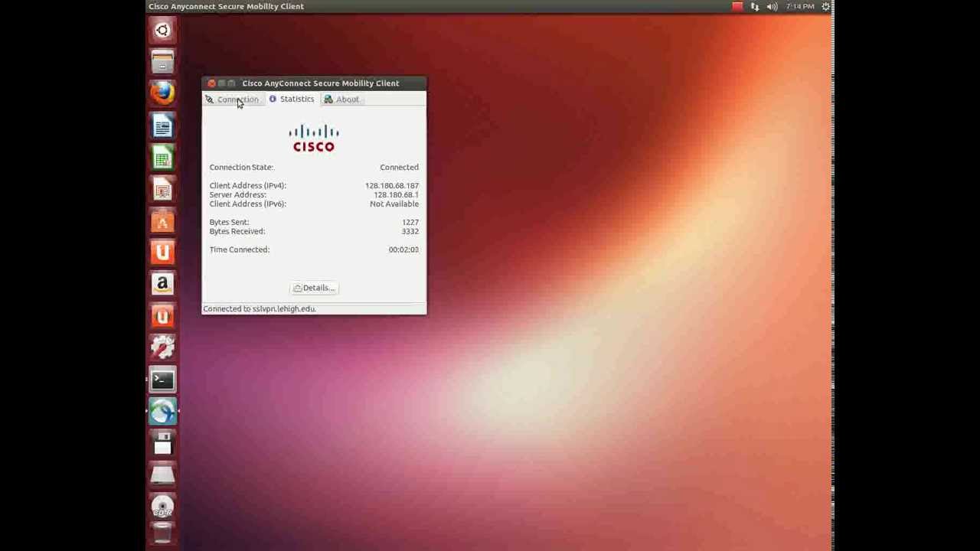Open the removable drive dock icon
This screenshot has height=551, width=980.
point(162,475)
